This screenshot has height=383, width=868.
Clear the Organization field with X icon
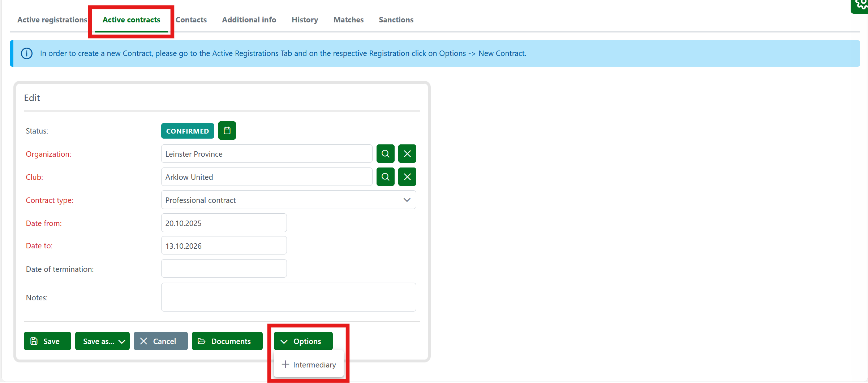pos(407,154)
